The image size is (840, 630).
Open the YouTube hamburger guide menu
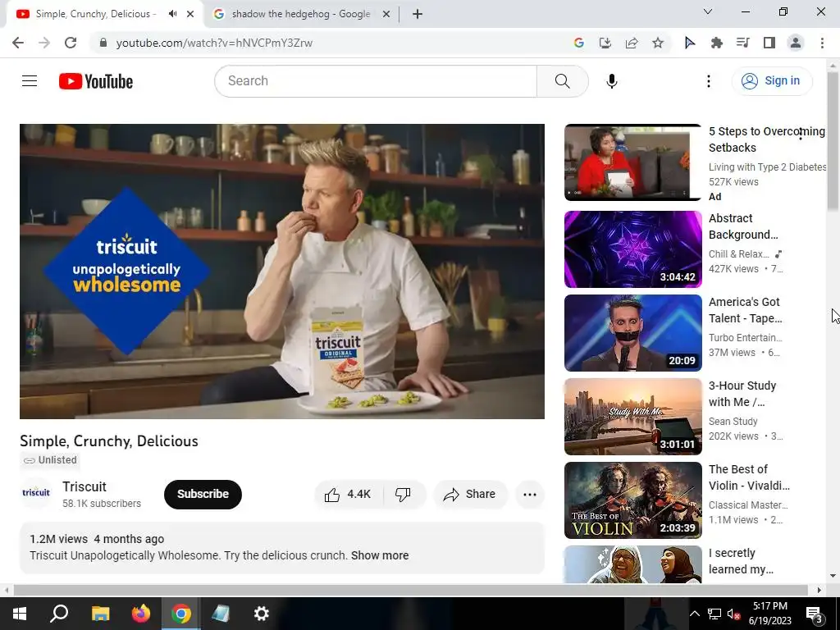click(30, 81)
